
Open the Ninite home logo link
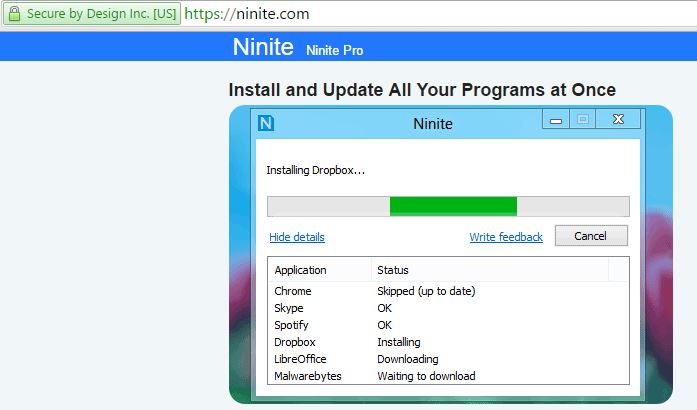pyautogui.click(x=263, y=47)
